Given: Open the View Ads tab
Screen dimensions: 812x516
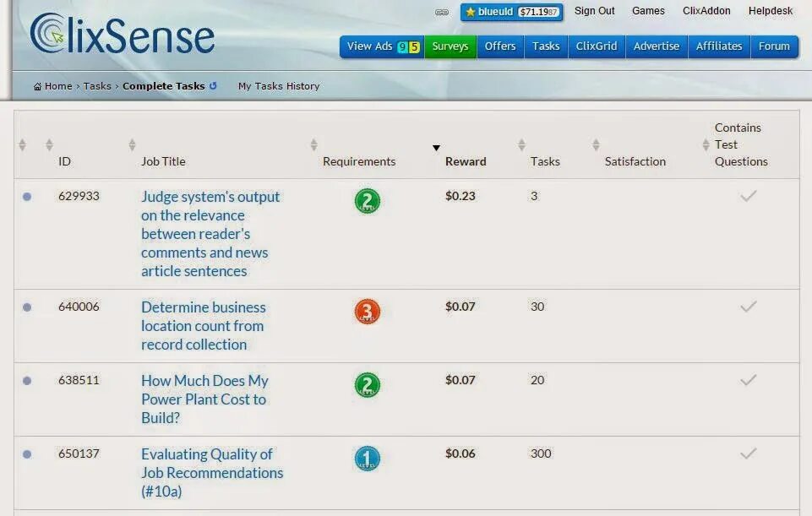Looking at the screenshot, I should [x=382, y=46].
